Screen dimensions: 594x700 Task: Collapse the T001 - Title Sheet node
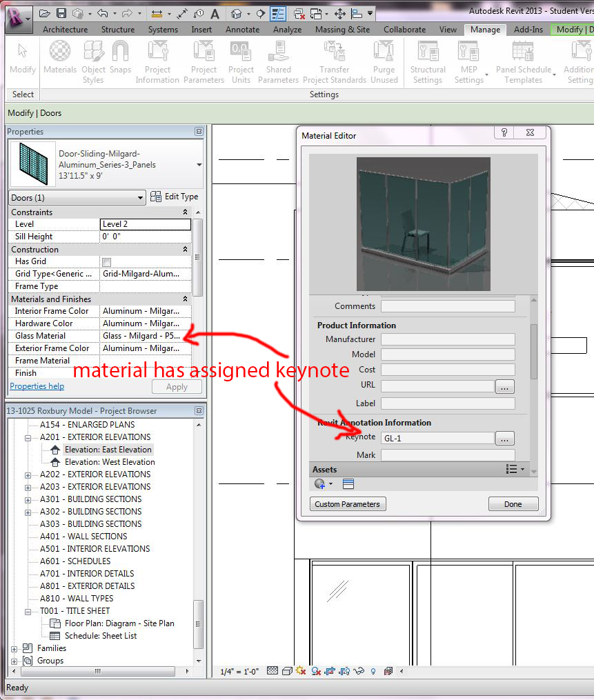(28, 611)
